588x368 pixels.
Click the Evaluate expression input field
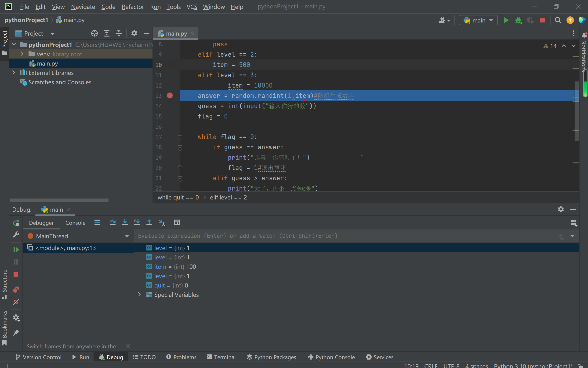click(x=341, y=236)
